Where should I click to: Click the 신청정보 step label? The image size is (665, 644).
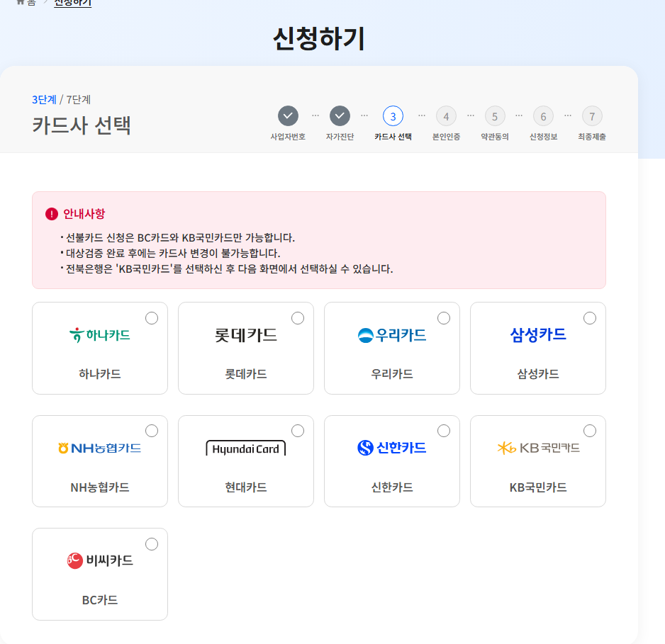tap(543, 137)
